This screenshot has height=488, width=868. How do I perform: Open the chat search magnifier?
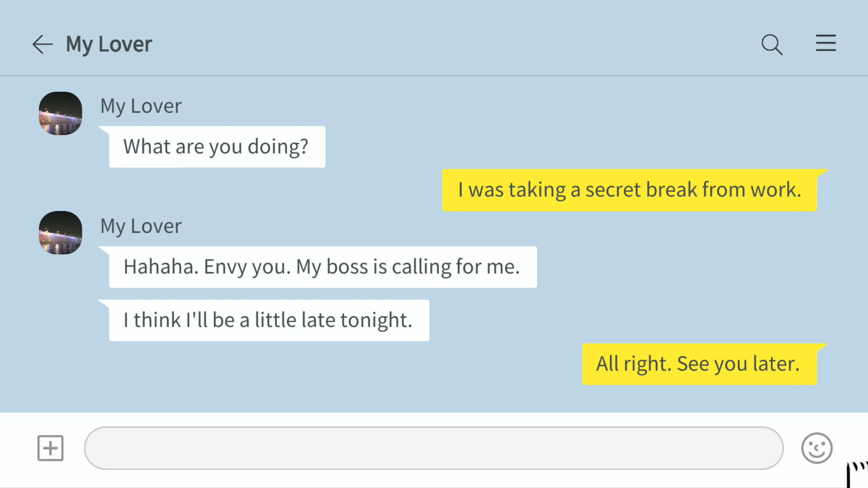[772, 44]
